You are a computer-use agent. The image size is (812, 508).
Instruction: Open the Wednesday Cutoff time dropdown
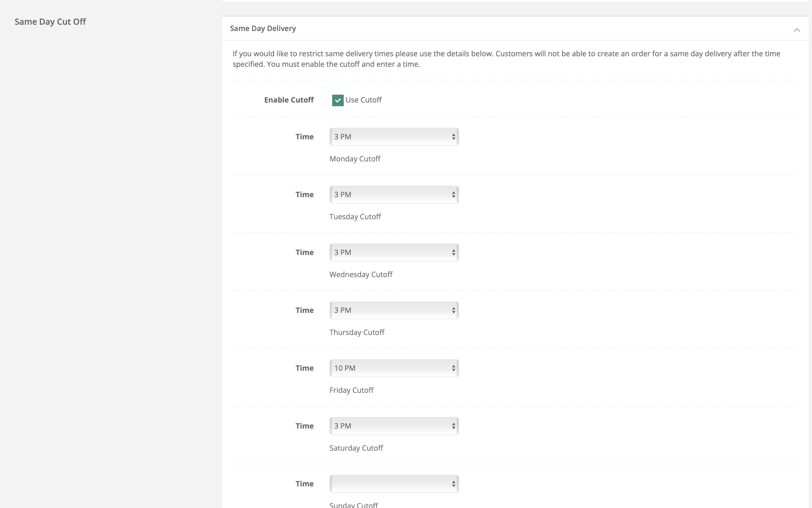[x=394, y=252]
